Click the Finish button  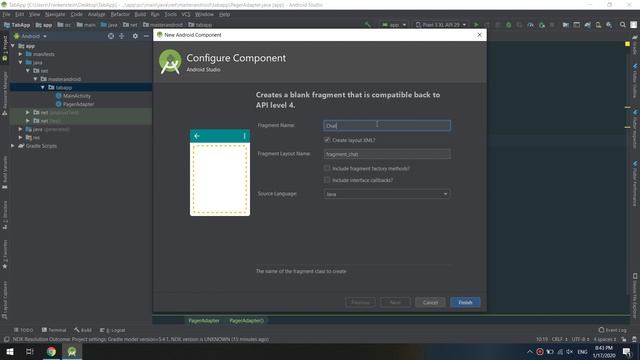(465, 302)
